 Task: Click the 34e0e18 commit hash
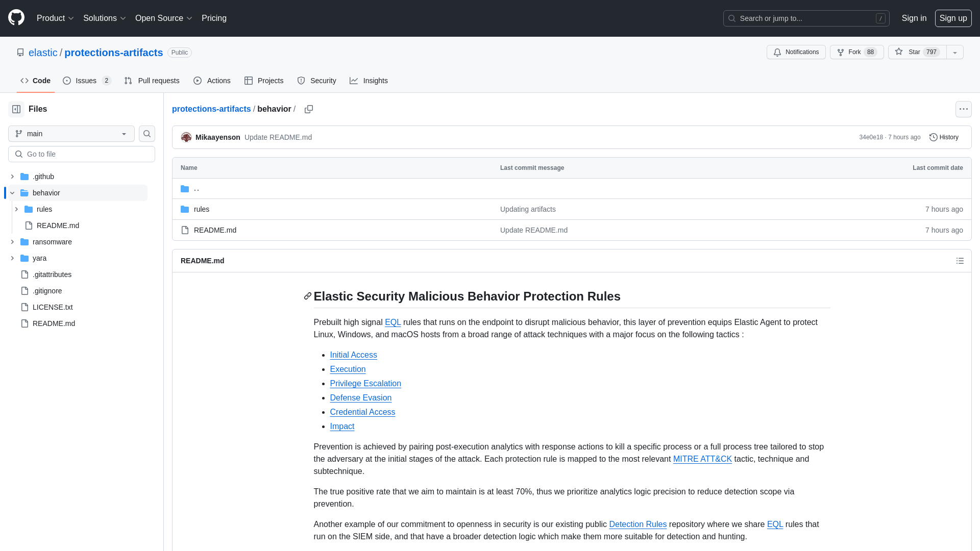click(871, 137)
